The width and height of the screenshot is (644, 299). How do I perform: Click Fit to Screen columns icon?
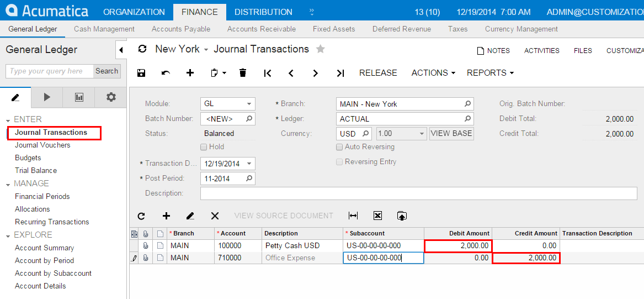[353, 216]
